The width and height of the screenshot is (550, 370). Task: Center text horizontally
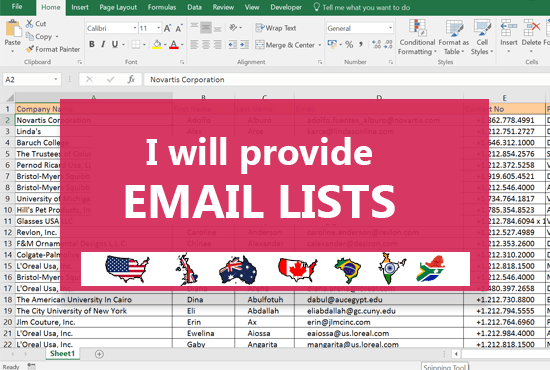[206, 45]
